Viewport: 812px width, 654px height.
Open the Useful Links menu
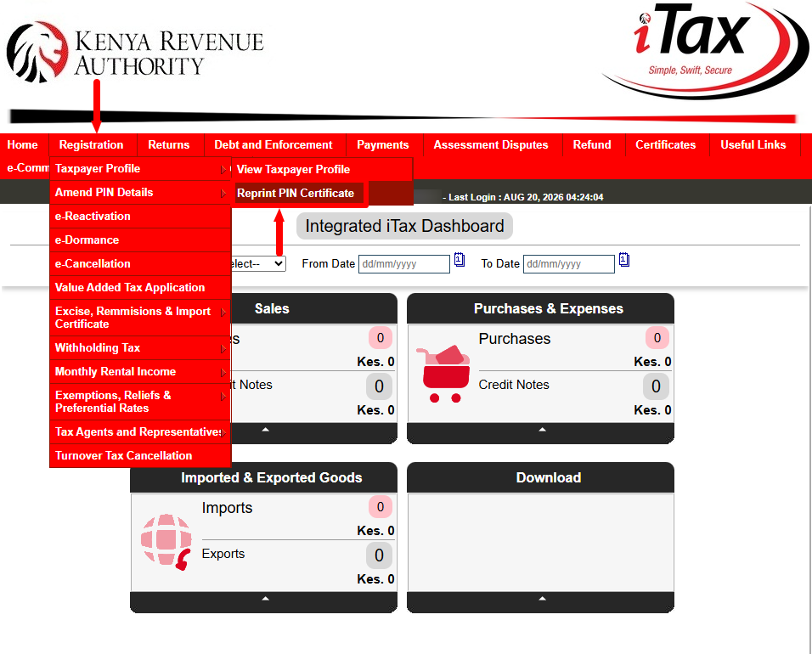[x=753, y=145]
